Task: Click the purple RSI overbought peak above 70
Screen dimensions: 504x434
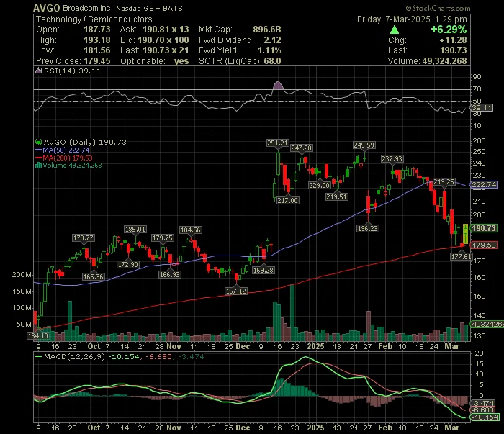Action: point(278,86)
